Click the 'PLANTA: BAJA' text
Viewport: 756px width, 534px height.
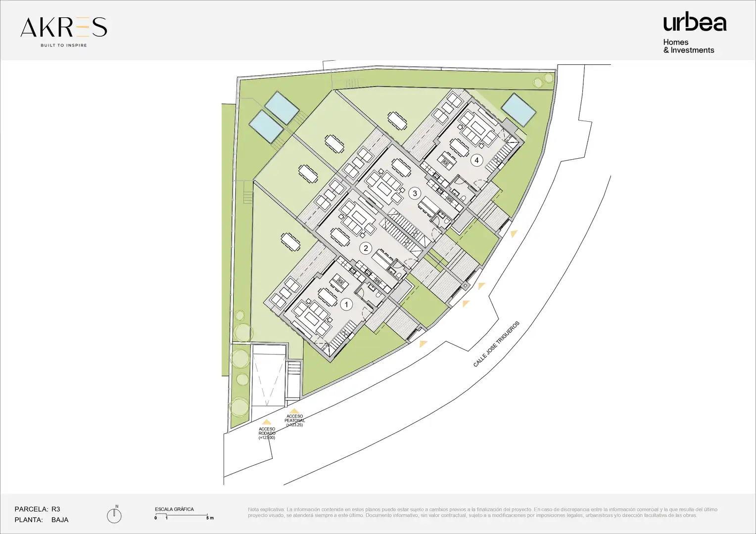click(42, 520)
